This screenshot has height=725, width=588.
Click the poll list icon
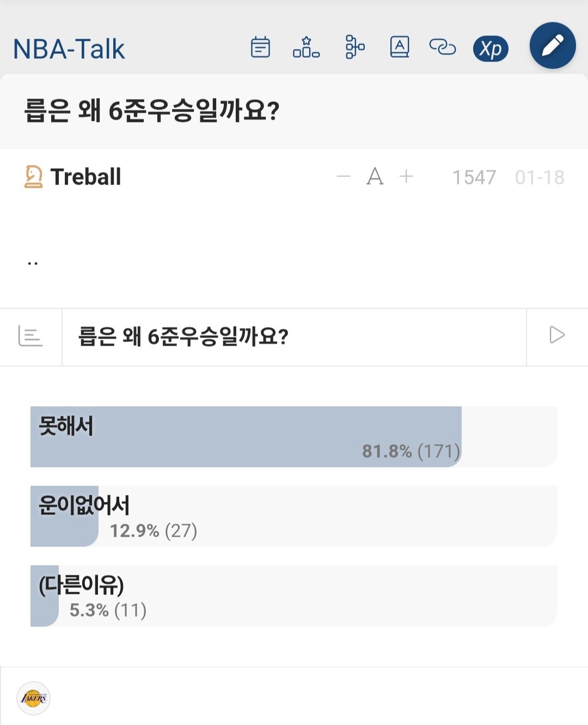click(x=30, y=336)
